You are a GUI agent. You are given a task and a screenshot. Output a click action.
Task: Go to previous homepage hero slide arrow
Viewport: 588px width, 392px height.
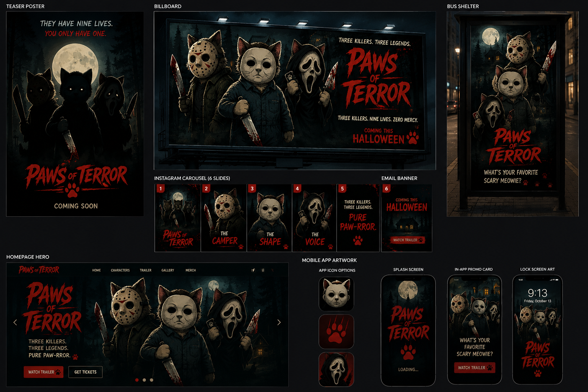(15, 322)
